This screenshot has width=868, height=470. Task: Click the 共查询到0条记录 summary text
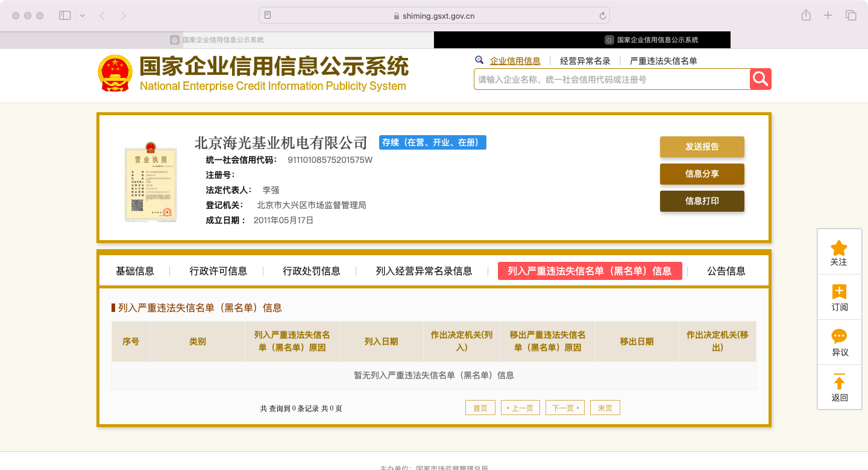point(301,408)
